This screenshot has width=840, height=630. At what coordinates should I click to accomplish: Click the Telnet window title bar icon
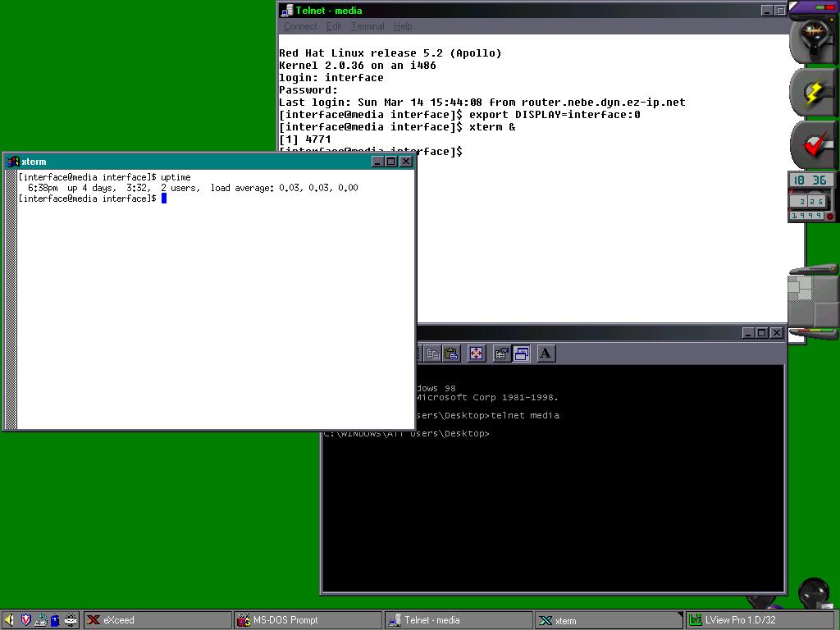(287, 10)
